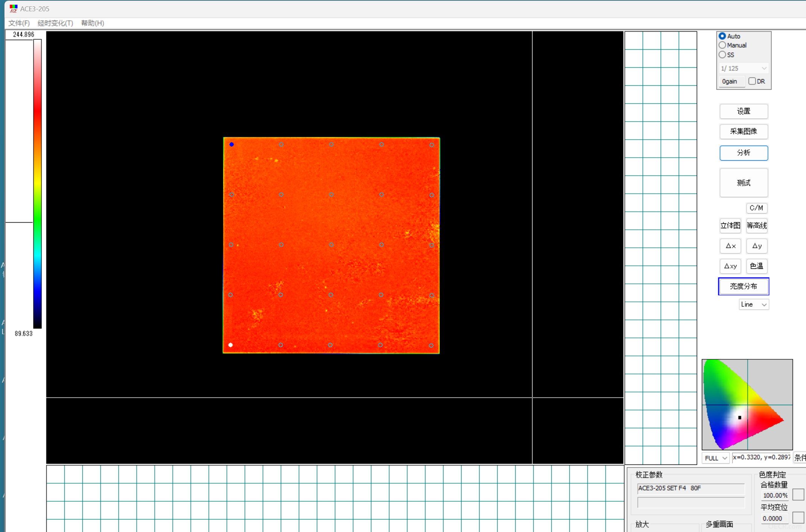Click the square box beside 100.00%
The image size is (806, 532).
point(798,495)
